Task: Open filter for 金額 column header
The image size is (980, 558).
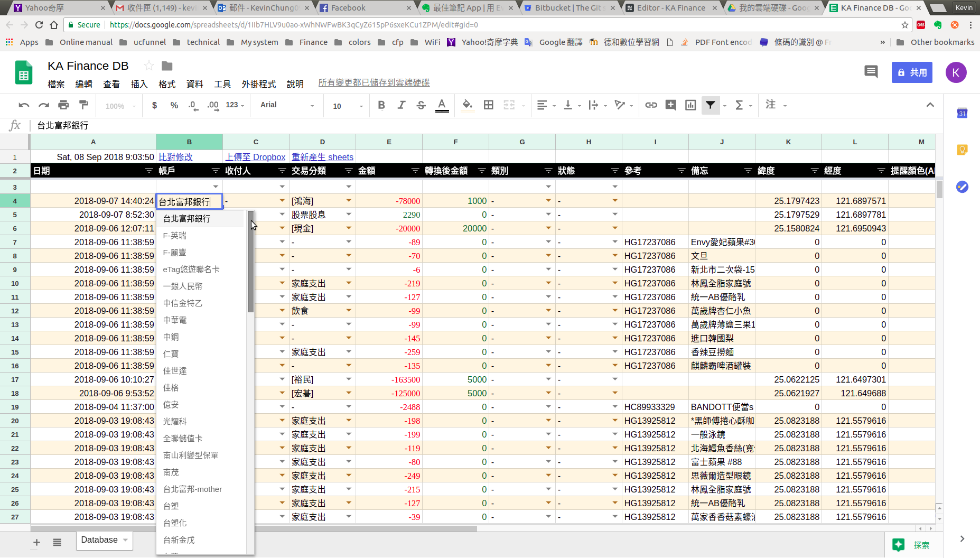Action: [415, 171]
